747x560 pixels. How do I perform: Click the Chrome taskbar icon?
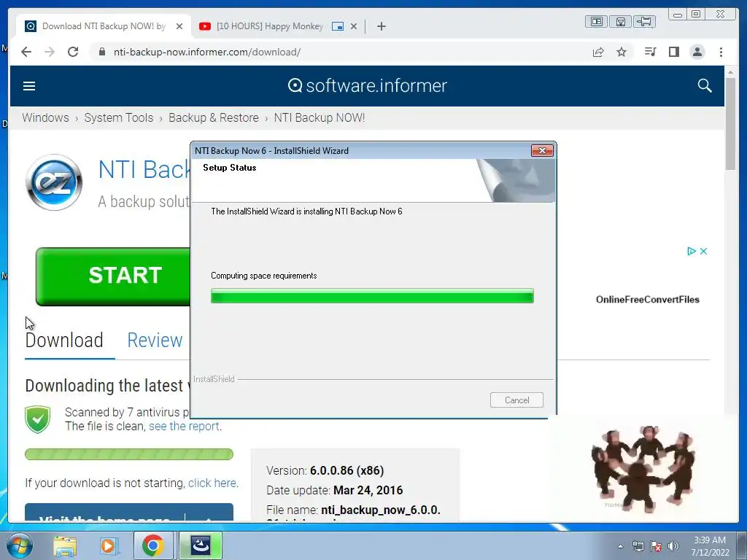tap(152, 545)
